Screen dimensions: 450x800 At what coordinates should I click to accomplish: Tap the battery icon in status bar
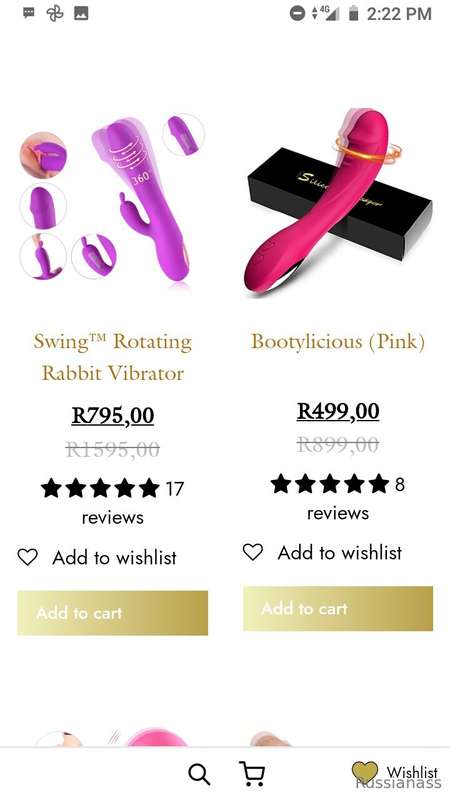coord(353,13)
